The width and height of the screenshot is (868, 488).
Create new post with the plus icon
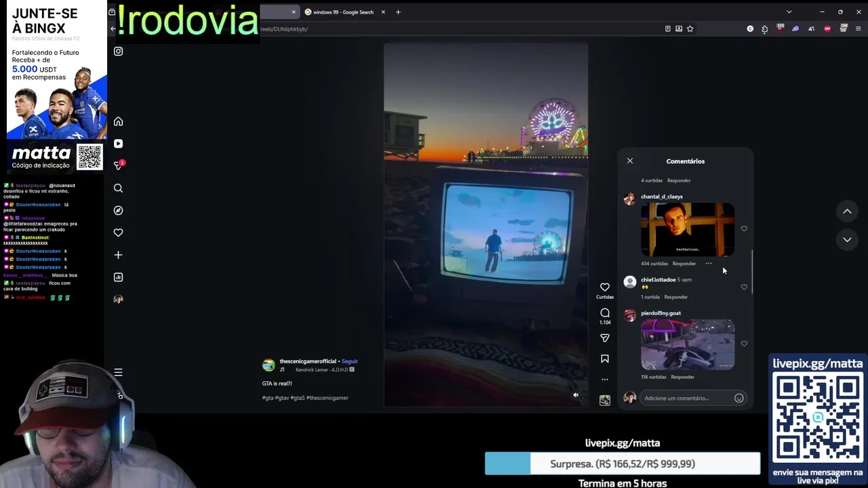click(x=118, y=255)
